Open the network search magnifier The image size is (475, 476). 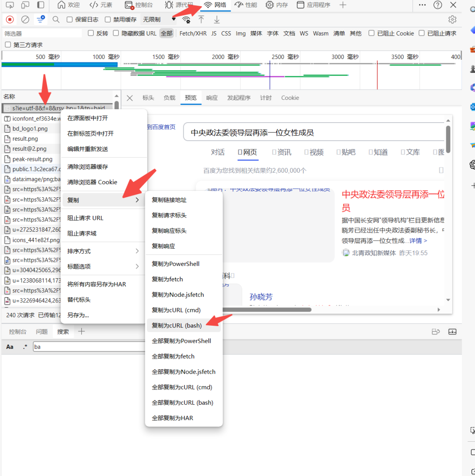56,20
